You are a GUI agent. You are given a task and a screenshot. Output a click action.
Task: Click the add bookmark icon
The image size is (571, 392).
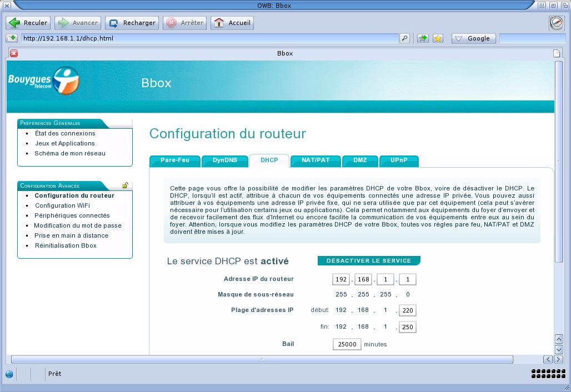[423, 38]
